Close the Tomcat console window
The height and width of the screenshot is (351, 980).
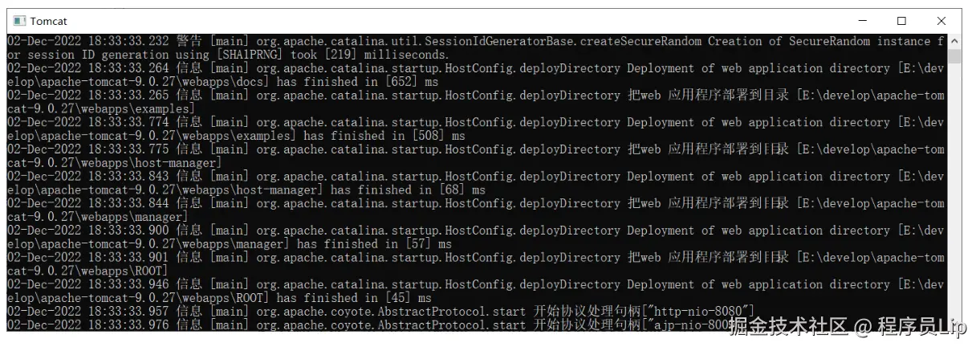pos(941,21)
